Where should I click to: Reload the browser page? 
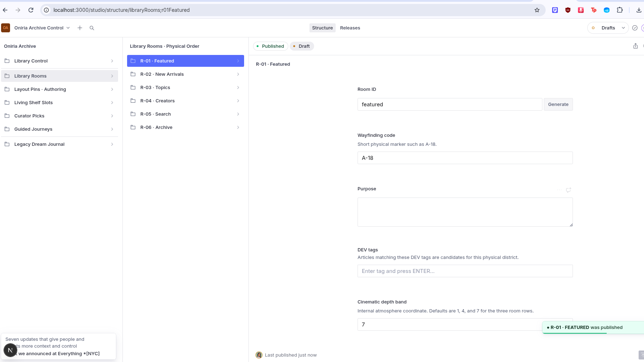31,10
